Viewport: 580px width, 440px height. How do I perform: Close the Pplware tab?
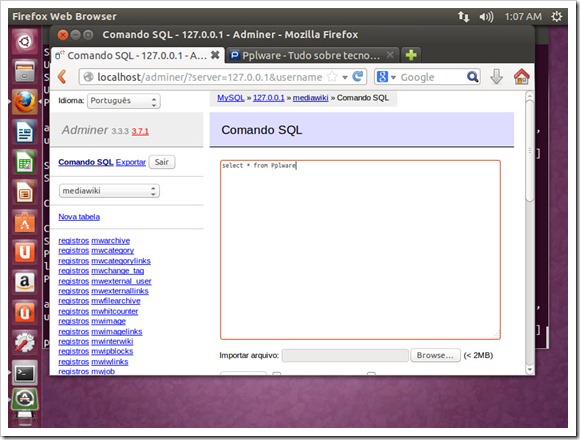click(390, 55)
